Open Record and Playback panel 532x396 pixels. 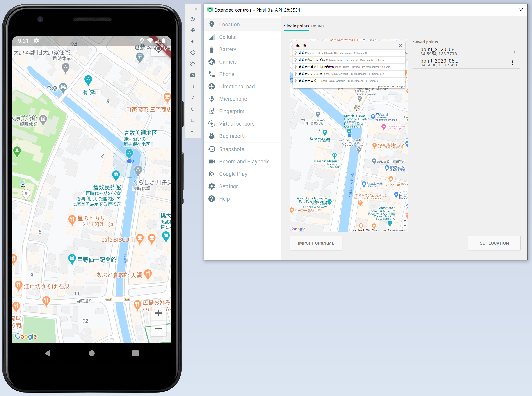point(242,162)
